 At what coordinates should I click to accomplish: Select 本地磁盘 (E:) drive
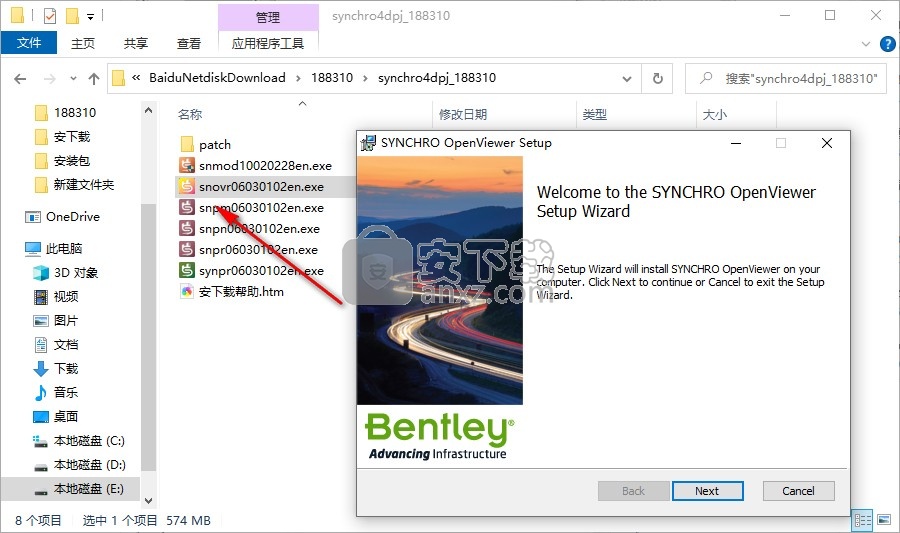tap(79, 489)
